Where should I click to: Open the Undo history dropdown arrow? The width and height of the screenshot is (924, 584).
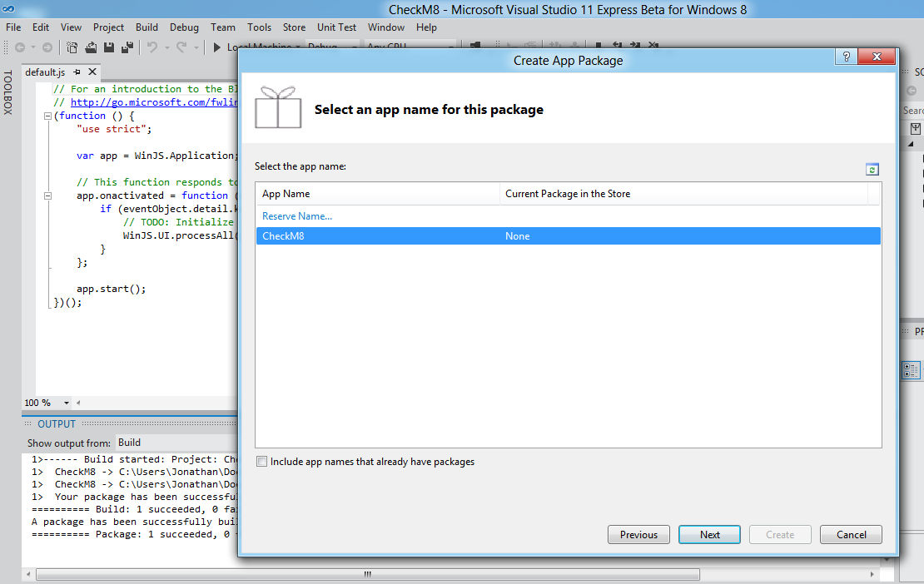point(167,47)
